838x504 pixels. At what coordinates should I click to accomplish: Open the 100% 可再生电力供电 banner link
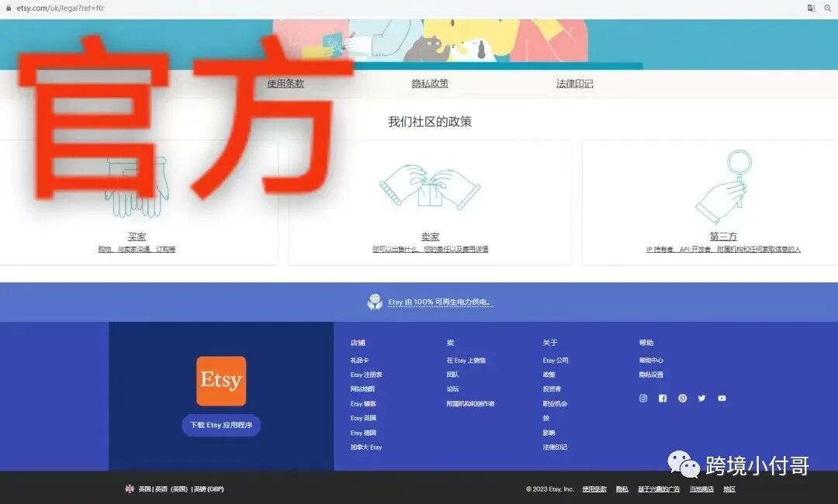pos(441,301)
